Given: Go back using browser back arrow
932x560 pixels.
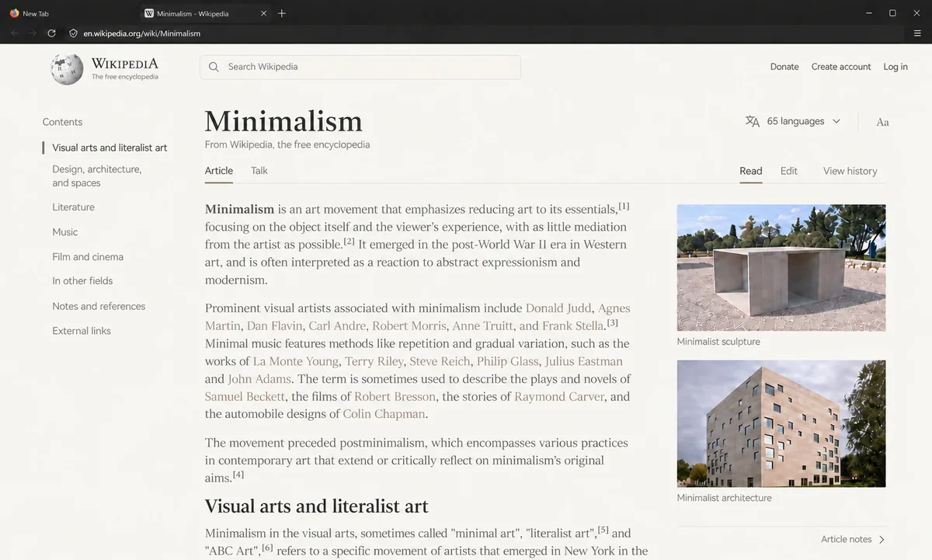Looking at the screenshot, I should [x=14, y=33].
